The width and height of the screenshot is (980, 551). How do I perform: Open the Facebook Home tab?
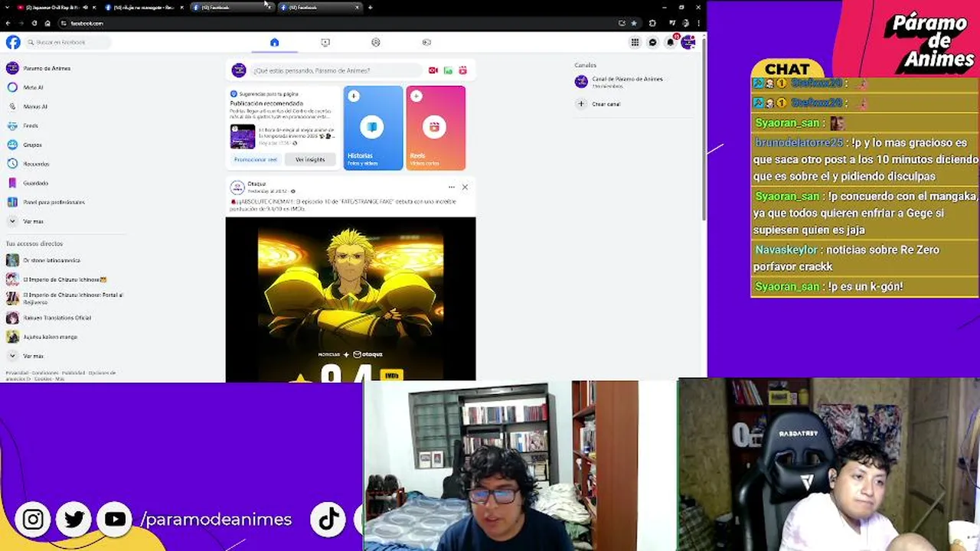[x=274, y=42]
